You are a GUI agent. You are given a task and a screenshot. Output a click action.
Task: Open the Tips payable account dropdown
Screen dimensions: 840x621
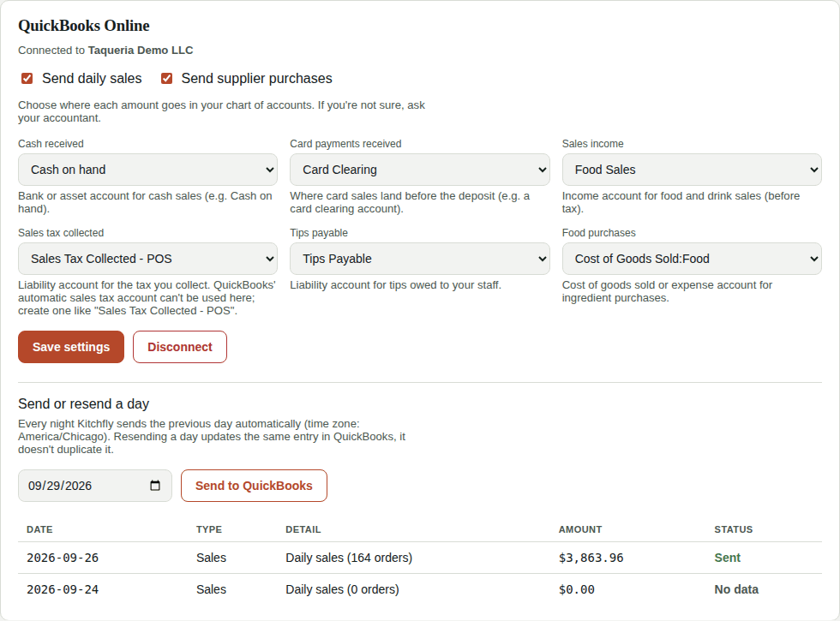click(x=419, y=259)
